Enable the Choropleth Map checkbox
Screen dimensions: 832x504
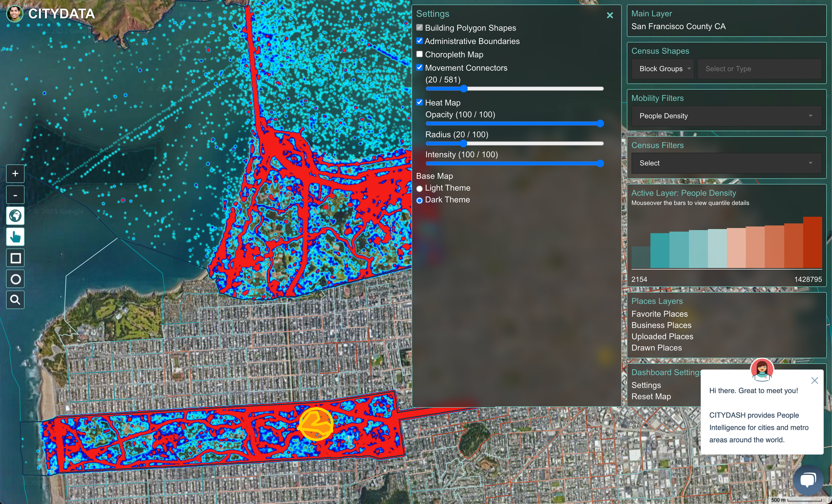coord(419,54)
